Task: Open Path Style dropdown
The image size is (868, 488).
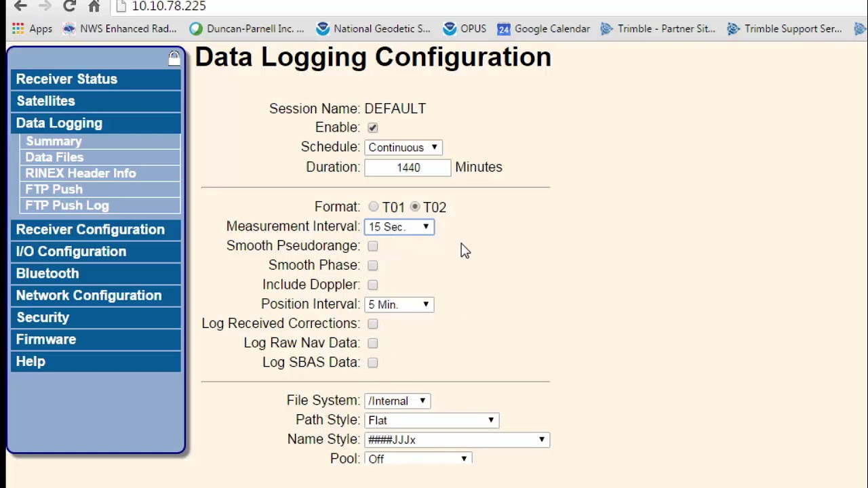Action: [x=432, y=420]
